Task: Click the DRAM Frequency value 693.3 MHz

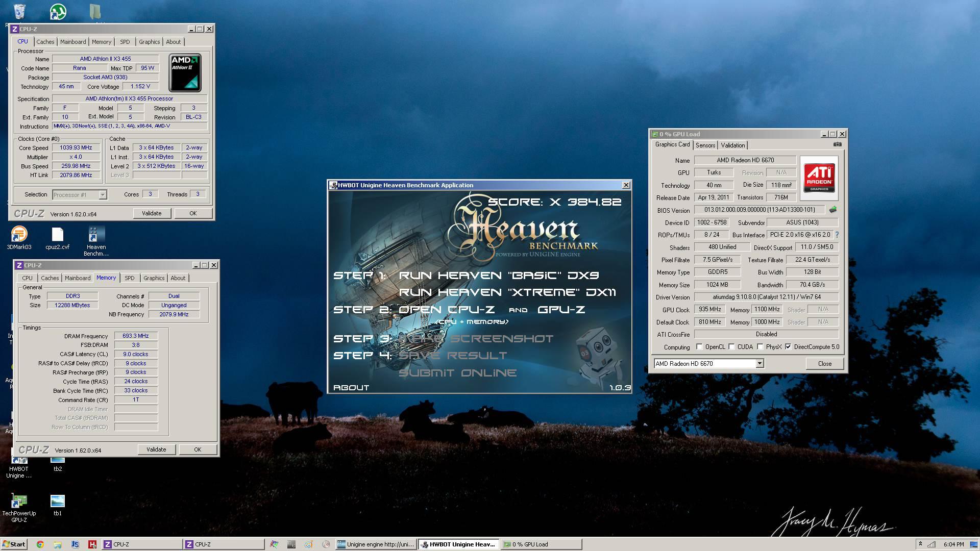Action: tap(136, 336)
